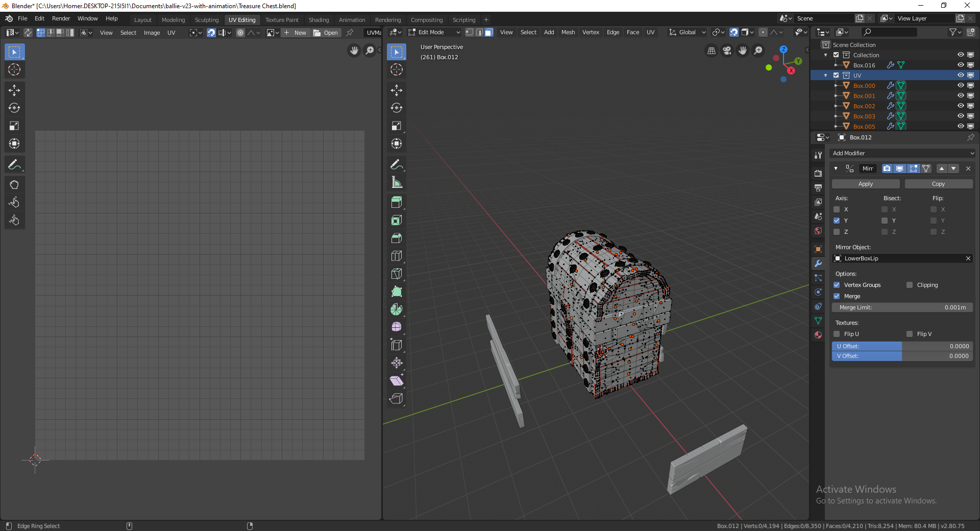Open the Mesh menu in 3D viewport
This screenshot has height=531, width=980.
pos(568,32)
